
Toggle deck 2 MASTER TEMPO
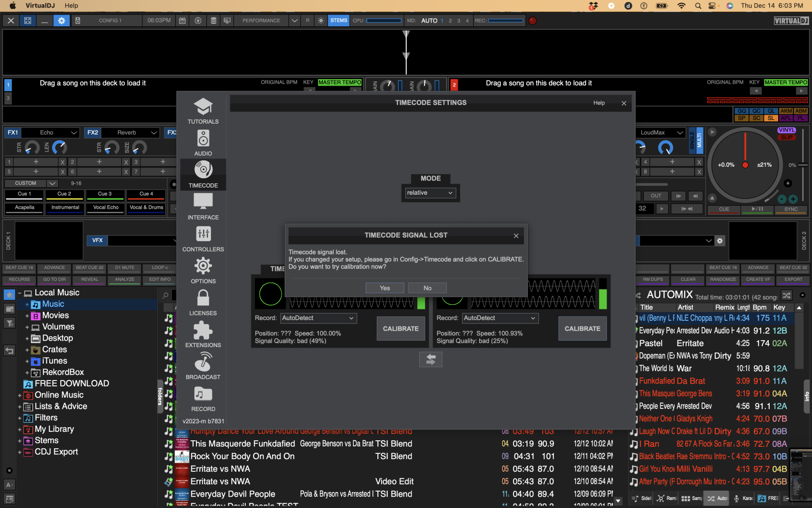tap(786, 82)
